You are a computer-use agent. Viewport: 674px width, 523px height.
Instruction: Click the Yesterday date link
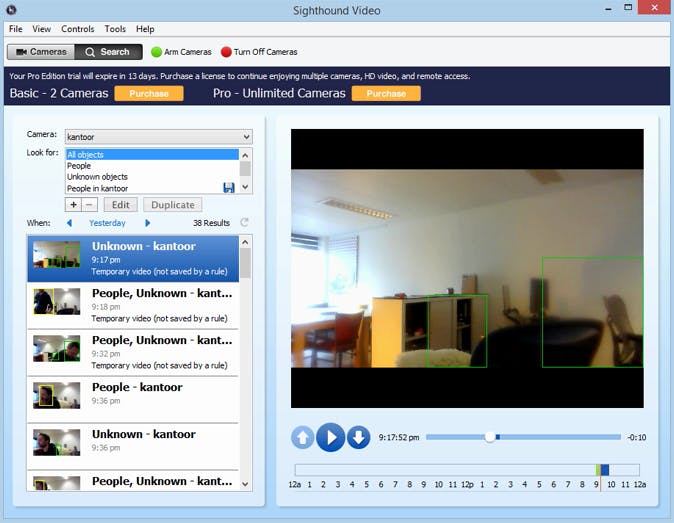coord(107,223)
